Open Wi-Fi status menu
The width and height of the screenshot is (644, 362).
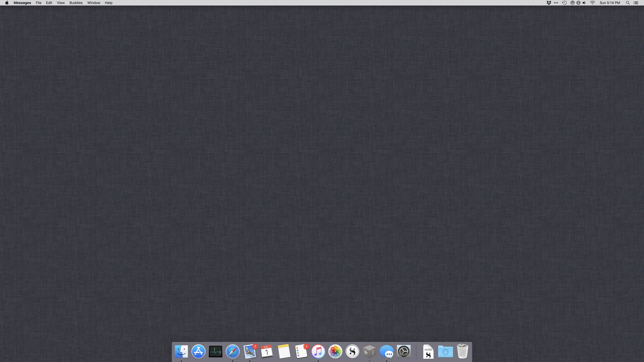(593, 3)
